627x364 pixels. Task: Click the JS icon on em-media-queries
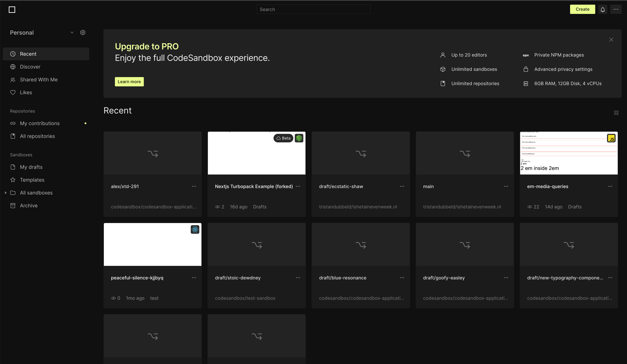point(611,138)
